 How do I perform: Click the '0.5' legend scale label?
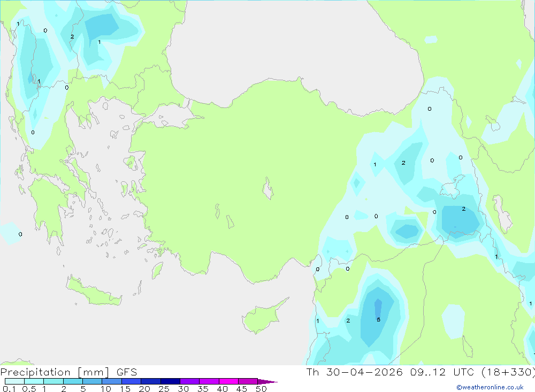click(29, 389)
